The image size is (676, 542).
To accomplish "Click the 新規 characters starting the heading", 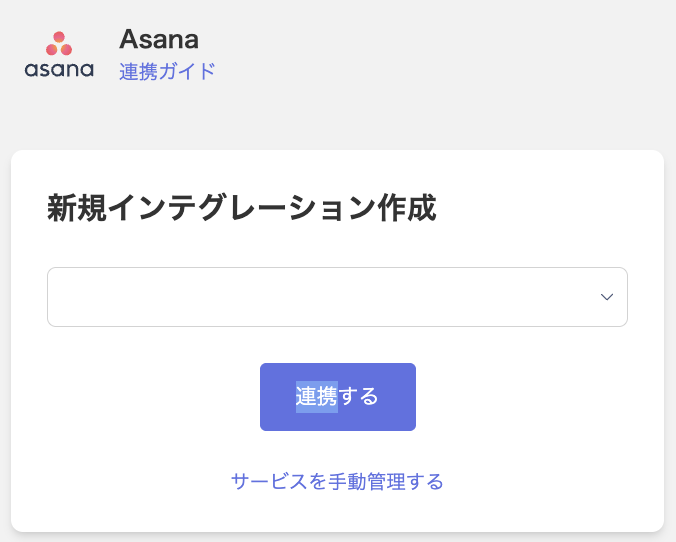I will pyautogui.click(x=77, y=207).
